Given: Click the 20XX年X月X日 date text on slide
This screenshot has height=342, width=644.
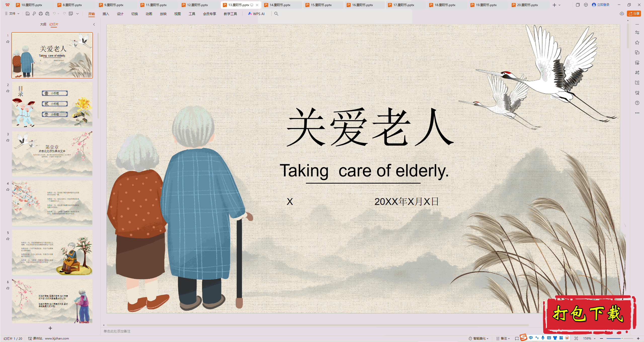Looking at the screenshot, I should point(407,202).
